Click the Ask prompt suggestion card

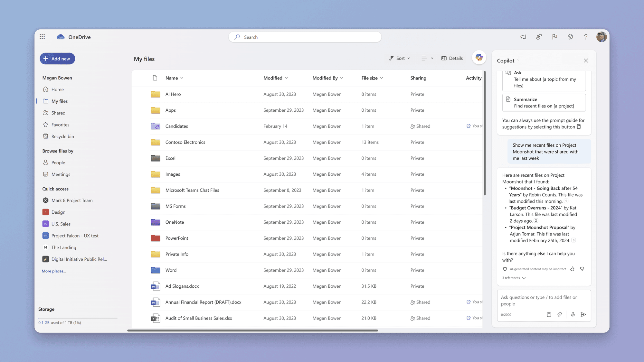pyautogui.click(x=544, y=80)
